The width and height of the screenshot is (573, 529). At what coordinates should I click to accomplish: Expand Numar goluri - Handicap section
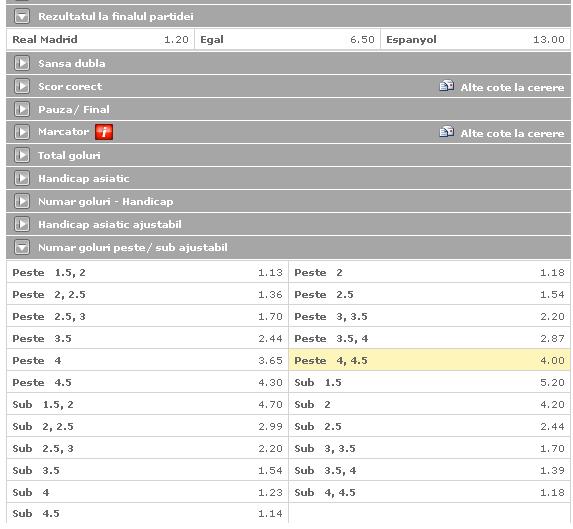[22, 201]
